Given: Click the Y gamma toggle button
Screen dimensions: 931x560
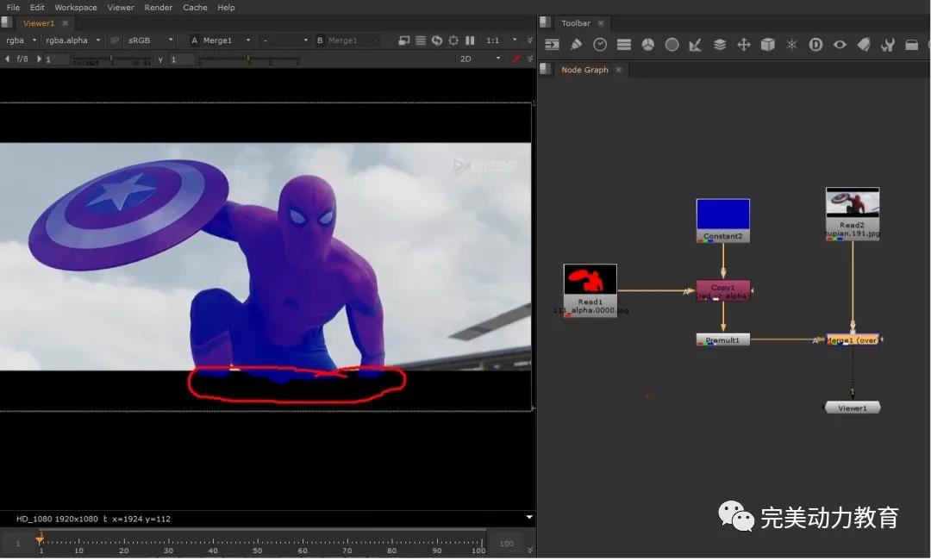Looking at the screenshot, I should (x=160, y=59).
